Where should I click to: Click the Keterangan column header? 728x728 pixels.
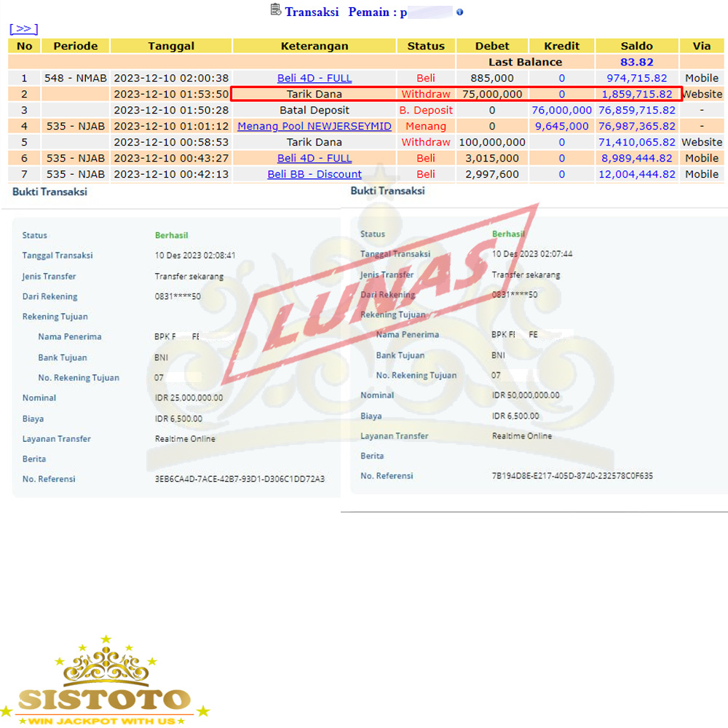pos(314,46)
